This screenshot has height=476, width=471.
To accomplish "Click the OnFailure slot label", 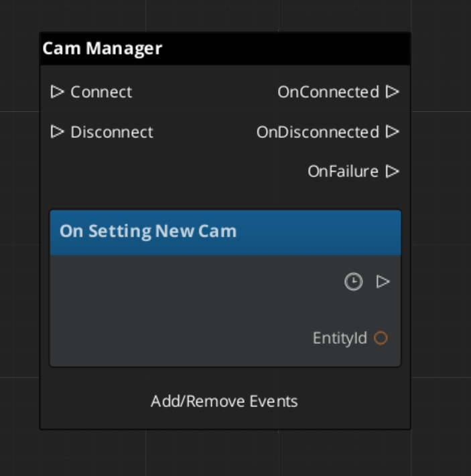I will [343, 171].
